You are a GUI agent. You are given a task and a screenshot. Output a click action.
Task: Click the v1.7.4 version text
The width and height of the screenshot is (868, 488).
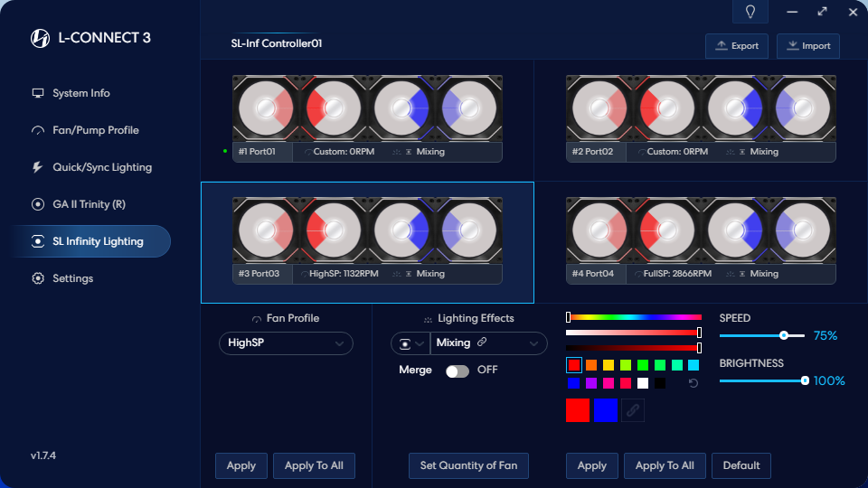43,455
